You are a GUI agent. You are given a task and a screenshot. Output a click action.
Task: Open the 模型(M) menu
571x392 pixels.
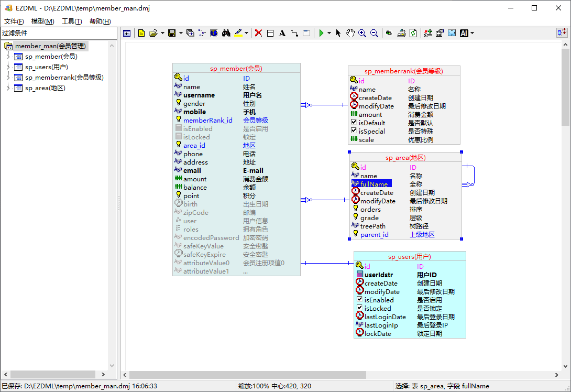[x=42, y=21]
